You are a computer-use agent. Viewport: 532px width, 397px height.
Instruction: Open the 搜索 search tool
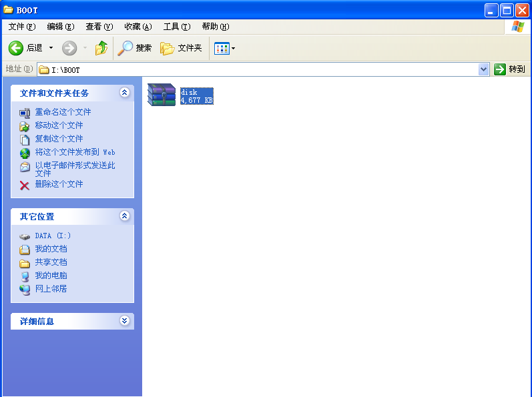pos(135,48)
